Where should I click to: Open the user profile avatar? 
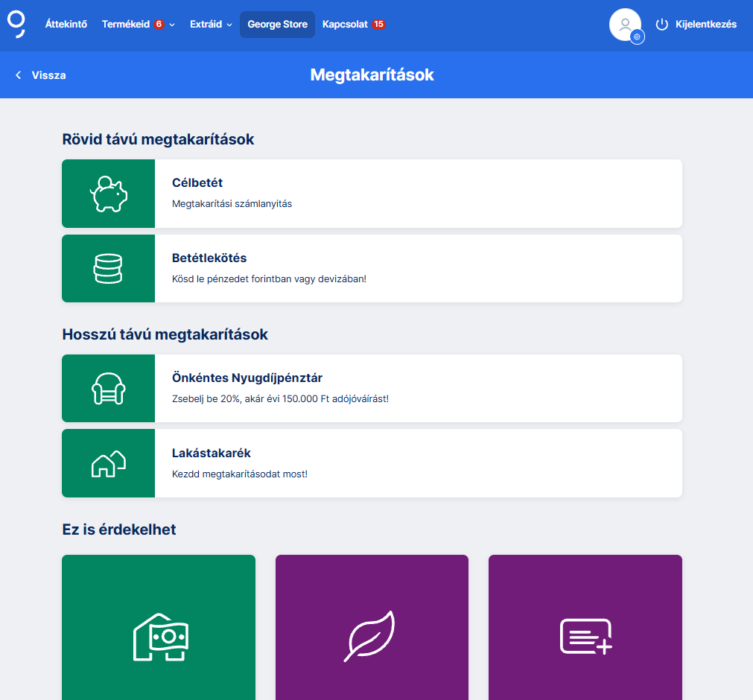tap(624, 24)
